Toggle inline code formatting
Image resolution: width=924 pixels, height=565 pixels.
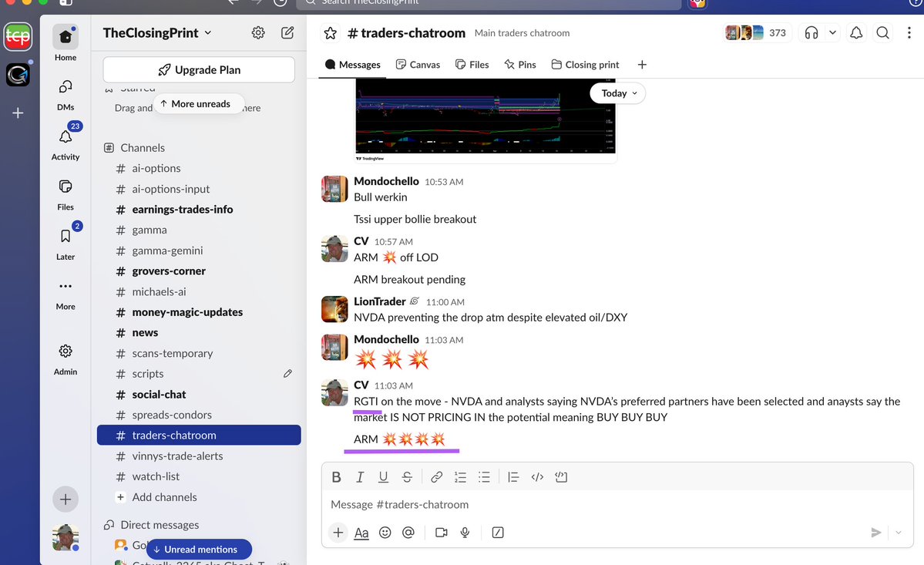(537, 477)
